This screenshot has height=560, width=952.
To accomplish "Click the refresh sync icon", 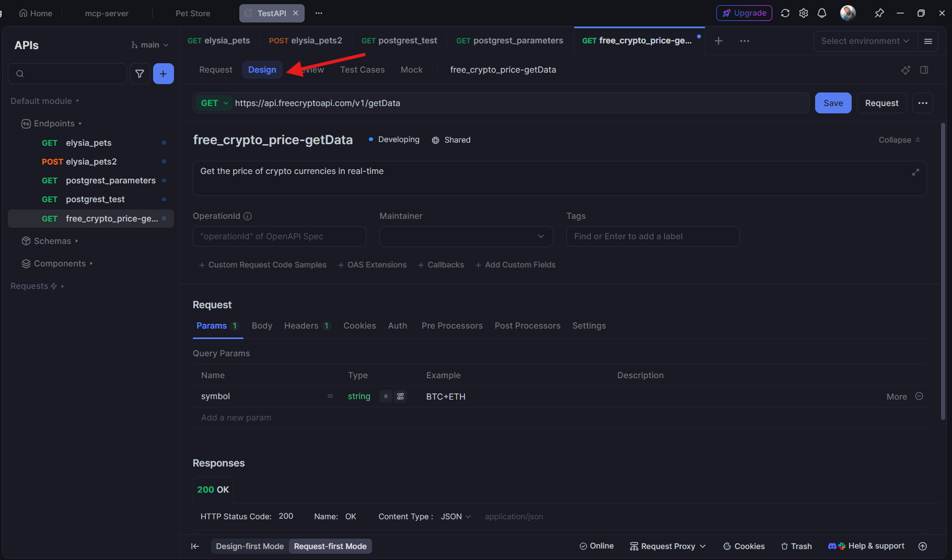I will point(785,13).
